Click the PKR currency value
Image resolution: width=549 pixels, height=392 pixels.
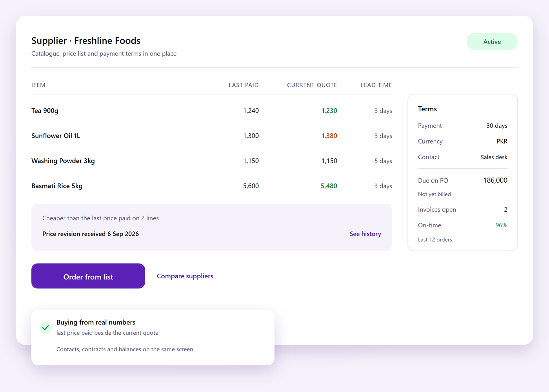(502, 141)
